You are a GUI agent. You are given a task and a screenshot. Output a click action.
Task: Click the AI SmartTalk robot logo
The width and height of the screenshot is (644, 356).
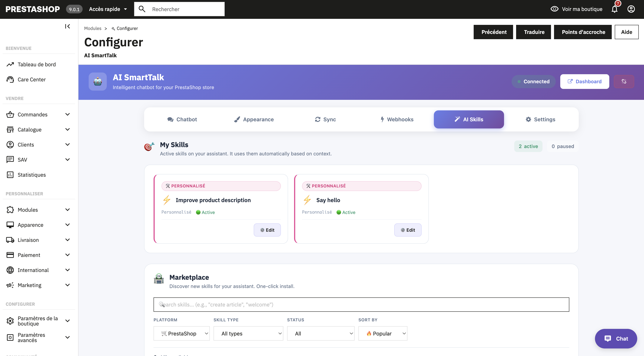pyautogui.click(x=98, y=82)
